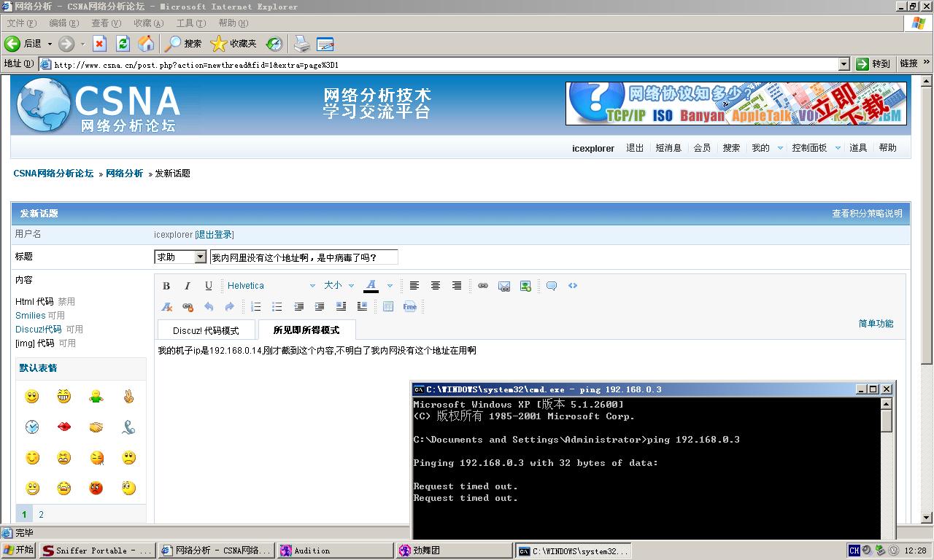This screenshot has width=934, height=560.
Task: Open 短消息 in the forum navigation
Action: coord(668,148)
